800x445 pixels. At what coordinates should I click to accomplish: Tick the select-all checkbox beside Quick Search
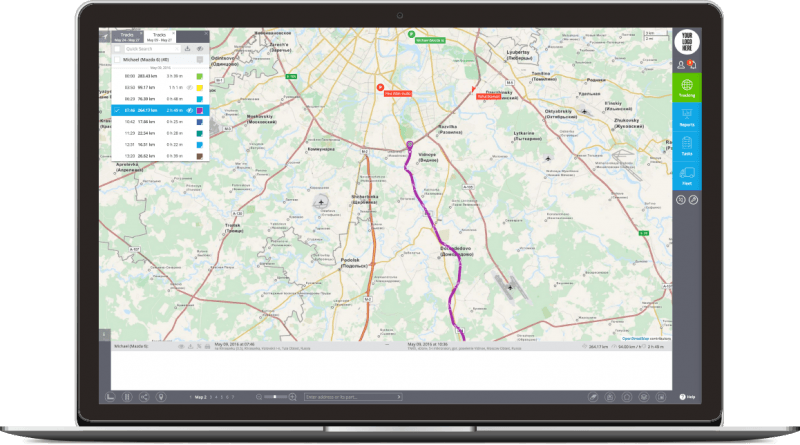click(x=118, y=49)
